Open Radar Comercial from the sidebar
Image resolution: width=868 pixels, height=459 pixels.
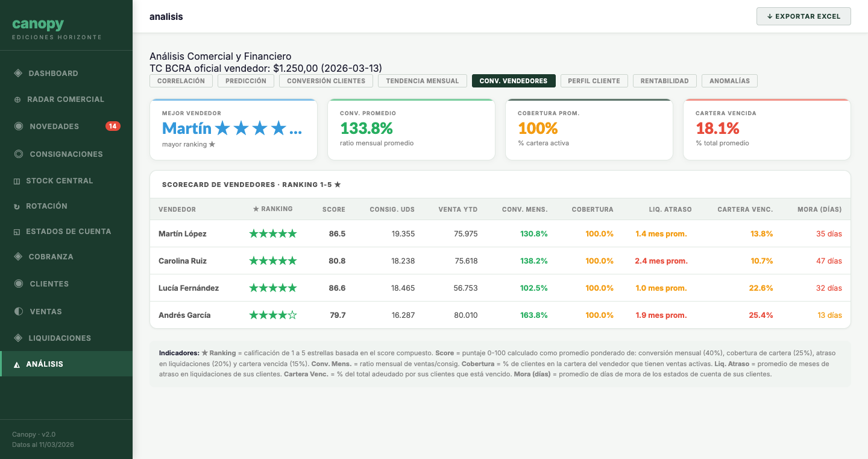click(x=66, y=100)
